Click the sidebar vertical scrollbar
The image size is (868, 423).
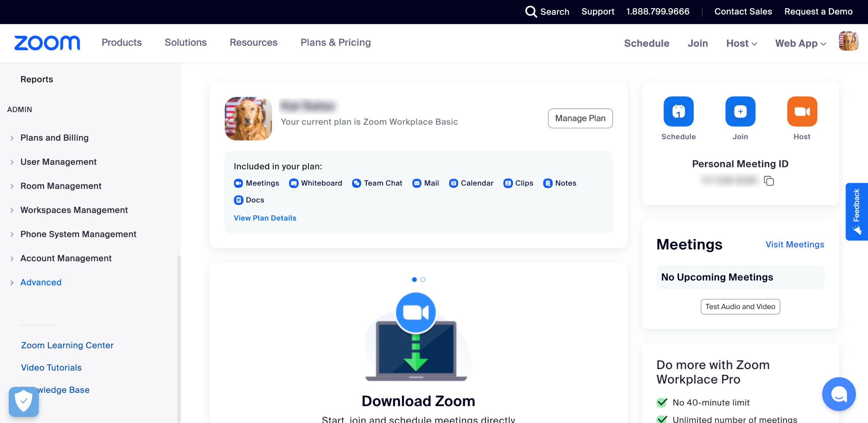(179, 339)
